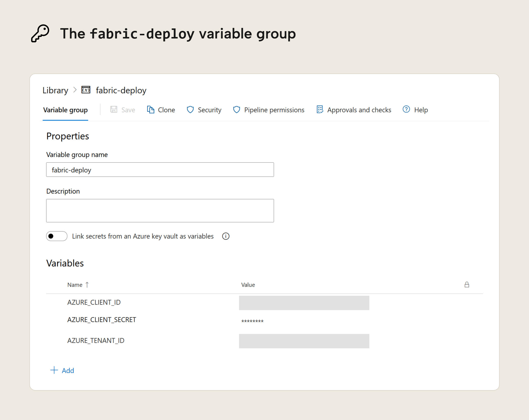
Task: Click the Clone copy icon
Action: tap(150, 110)
